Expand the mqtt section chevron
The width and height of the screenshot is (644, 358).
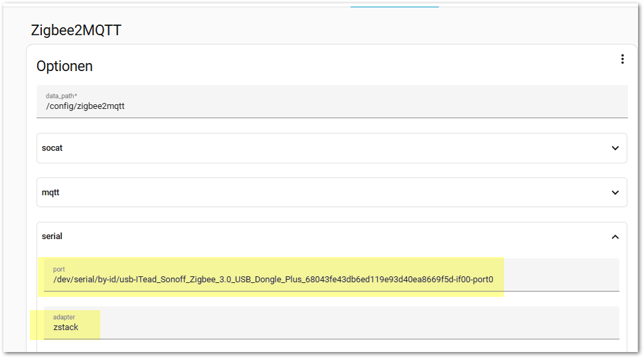pyautogui.click(x=615, y=193)
